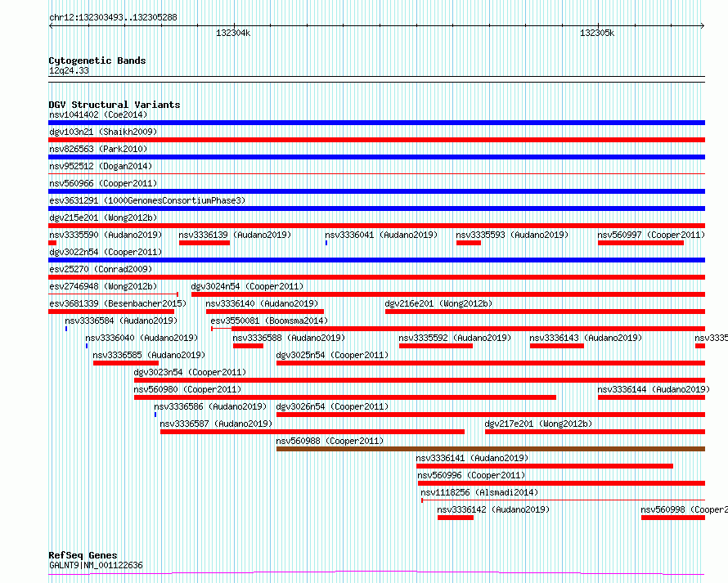Screen dimensions: 728x583
Task: Open nsv3336586 (Audano2019) label
Action: [210, 406]
